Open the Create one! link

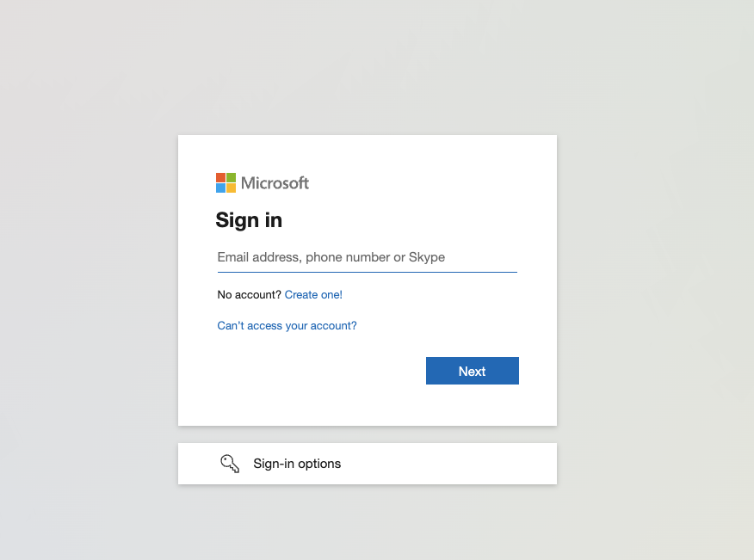(x=313, y=294)
